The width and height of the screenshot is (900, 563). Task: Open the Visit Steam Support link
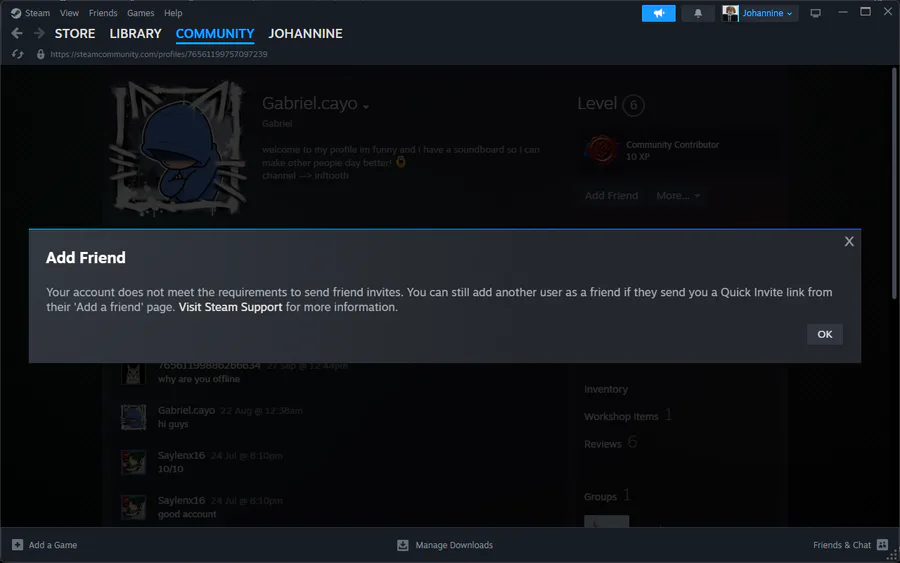230,307
